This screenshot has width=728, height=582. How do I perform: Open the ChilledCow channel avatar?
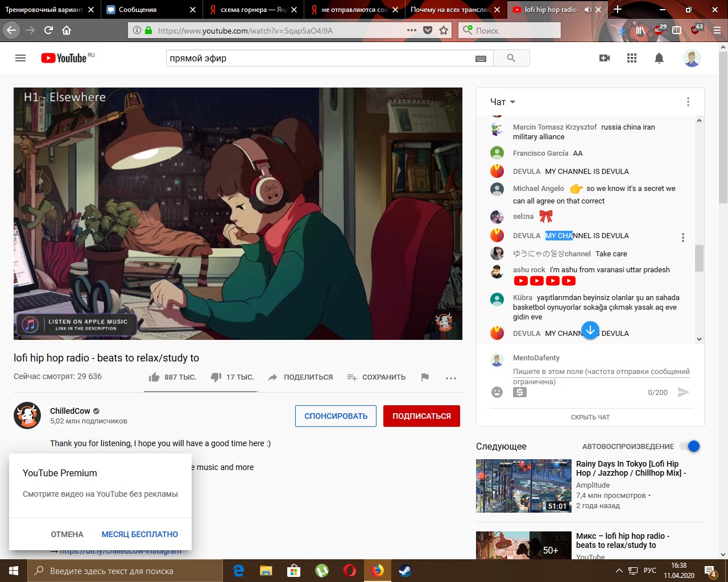pyautogui.click(x=27, y=415)
